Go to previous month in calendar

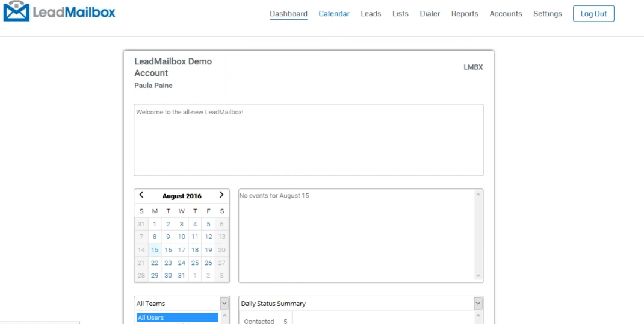(141, 195)
